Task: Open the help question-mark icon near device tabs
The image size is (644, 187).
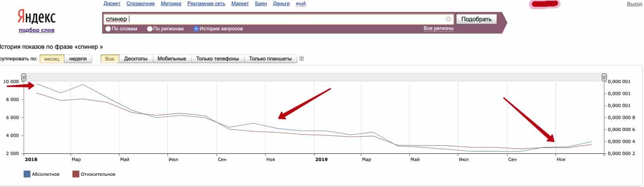Action: [x=302, y=59]
